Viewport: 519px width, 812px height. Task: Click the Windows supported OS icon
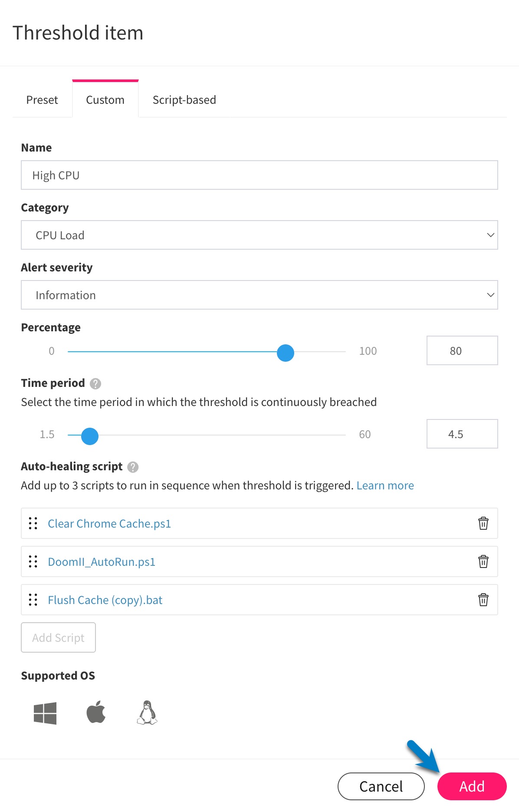(x=45, y=712)
